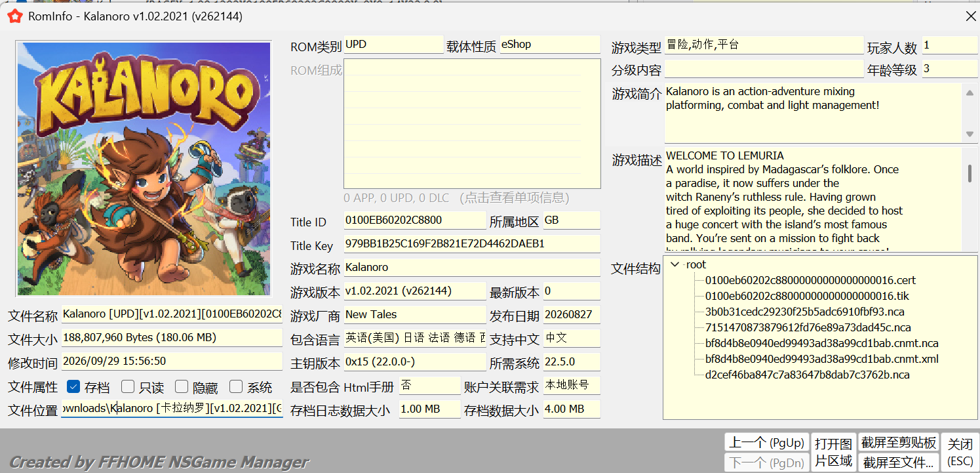Image resolution: width=980 pixels, height=473 pixels.
Task: Select the .tik file in file structure
Action: tap(807, 296)
